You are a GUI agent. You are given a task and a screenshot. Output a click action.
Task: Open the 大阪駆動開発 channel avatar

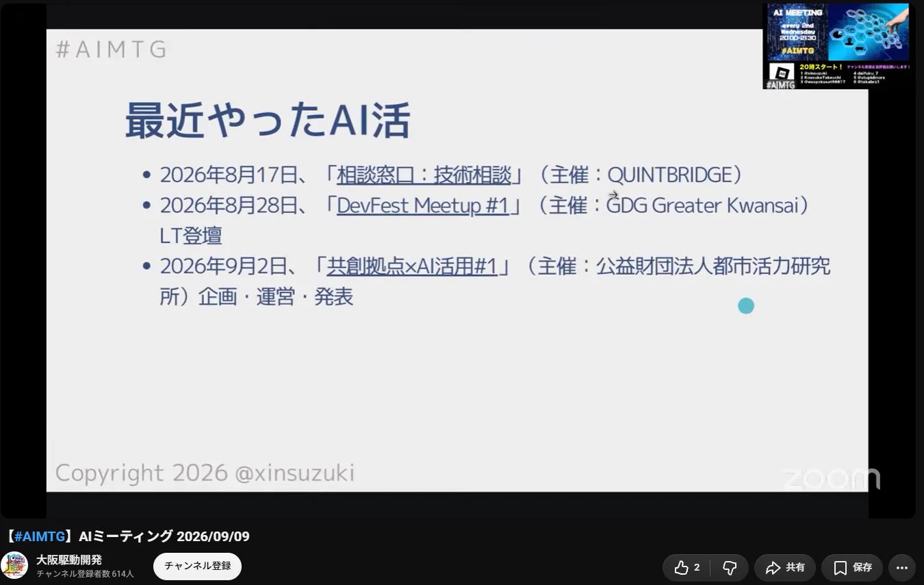point(14,566)
